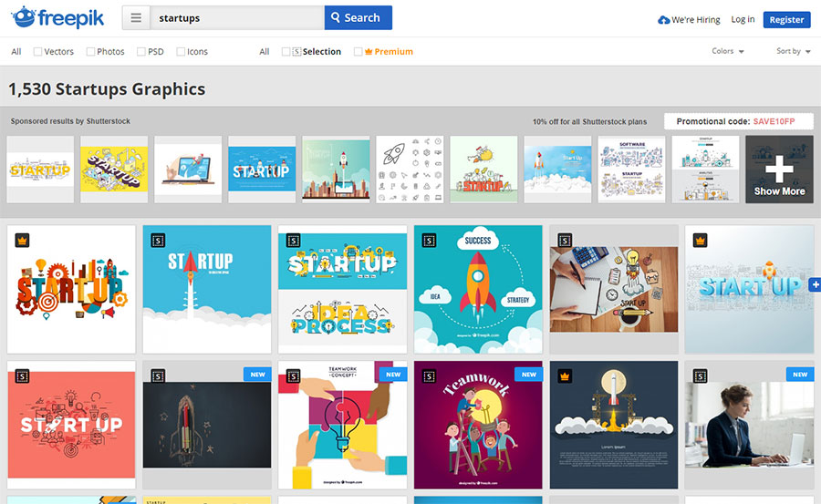Click crown badge on night rocket launch image
This screenshot has height=504, width=821.
[x=565, y=376]
